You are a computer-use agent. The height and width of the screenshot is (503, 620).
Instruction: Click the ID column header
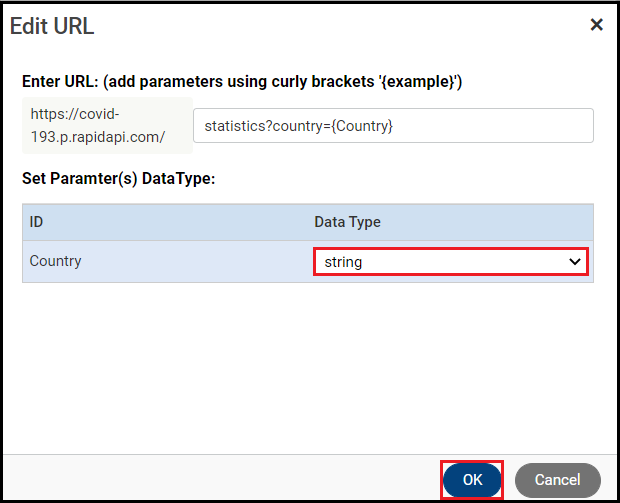tap(37, 222)
